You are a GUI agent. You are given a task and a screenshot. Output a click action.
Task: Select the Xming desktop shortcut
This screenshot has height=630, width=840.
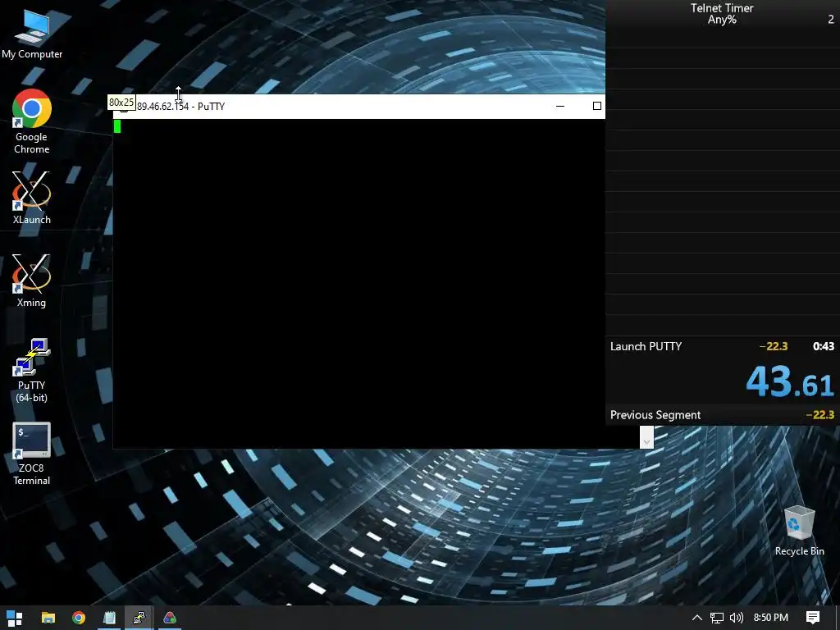point(32,281)
